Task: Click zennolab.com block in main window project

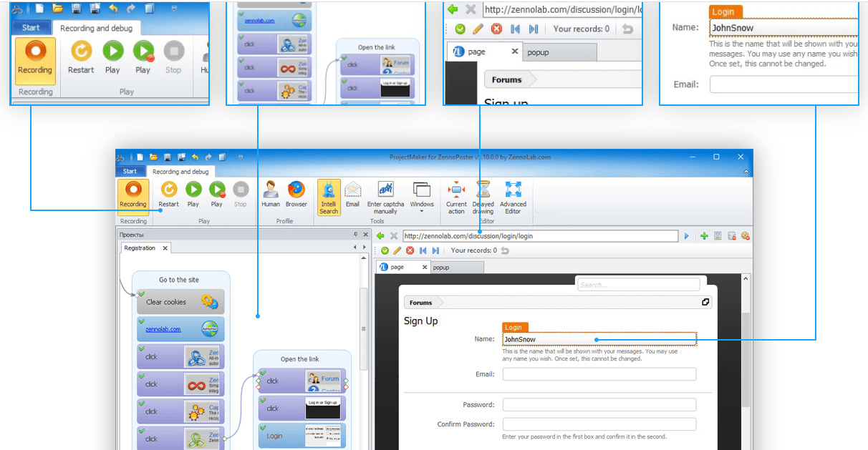Action: [180, 329]
